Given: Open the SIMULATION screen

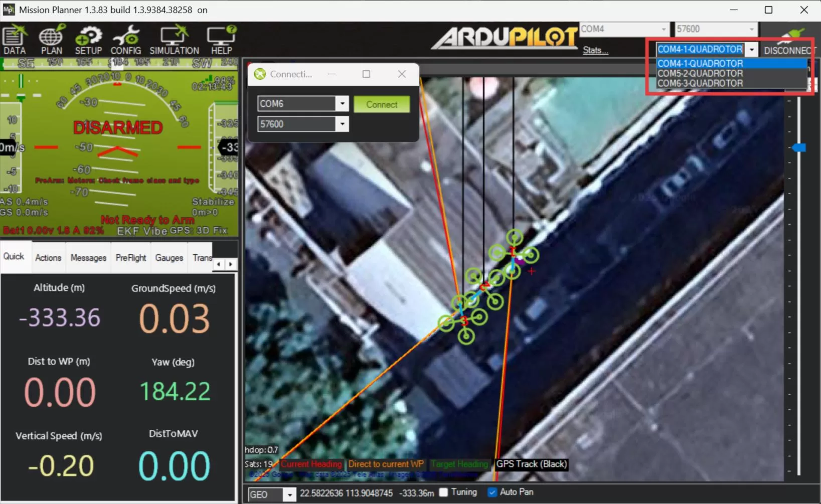Looking at the screenshot, I should click(174, 40).
